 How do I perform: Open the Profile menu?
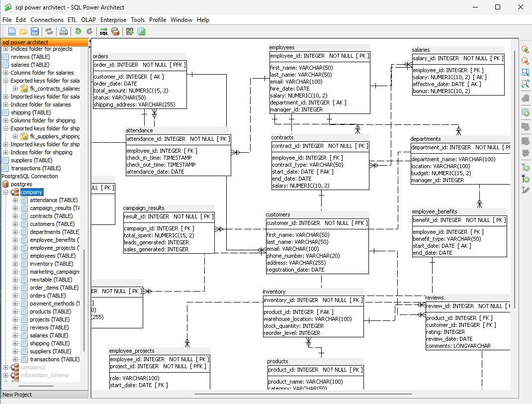(x=158, y=20)
